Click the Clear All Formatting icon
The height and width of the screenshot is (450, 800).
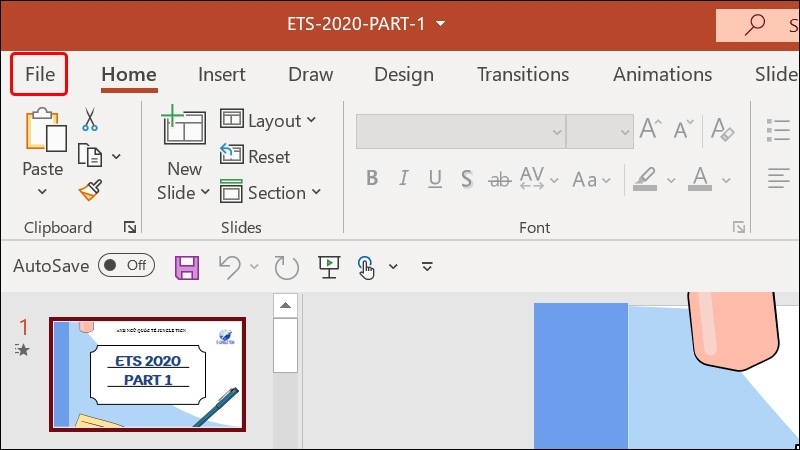[x=721, y=130]
